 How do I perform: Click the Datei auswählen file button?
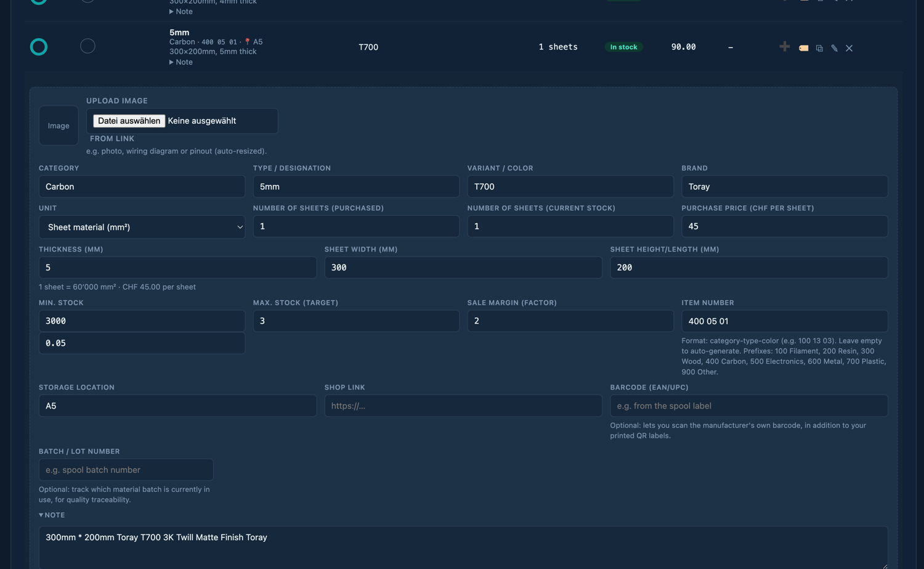pyautogui.click(x=129, y=121)
